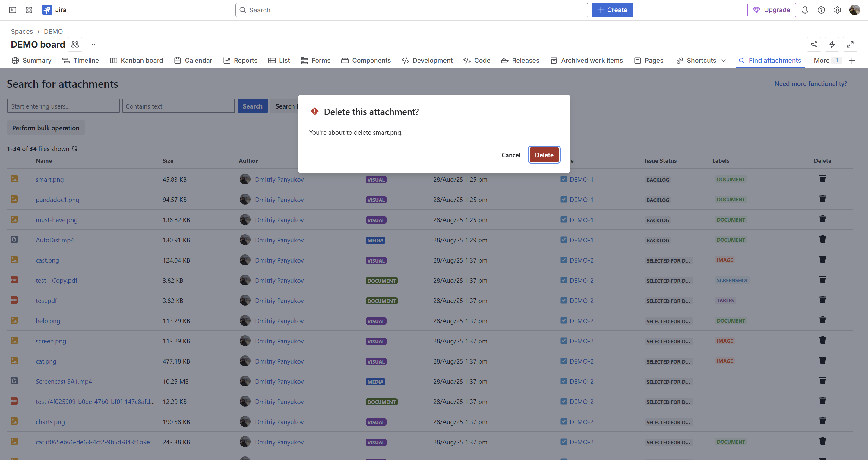
Task: Open the help question mark icon
Action: (821, 10)
